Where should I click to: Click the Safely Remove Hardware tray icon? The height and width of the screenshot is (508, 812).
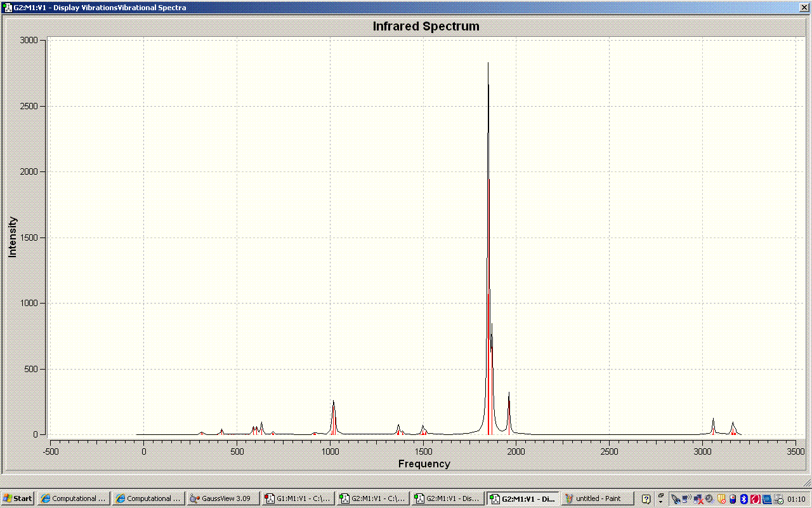778,499
